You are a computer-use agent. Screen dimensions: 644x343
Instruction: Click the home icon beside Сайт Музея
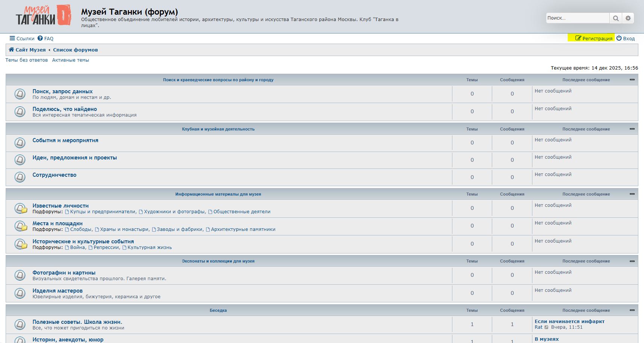coord(11,50)
